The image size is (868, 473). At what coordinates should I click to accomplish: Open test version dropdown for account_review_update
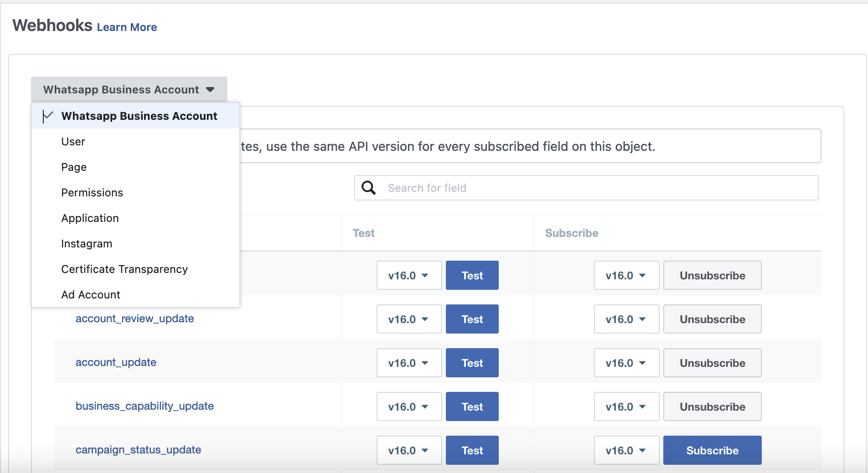409,319
